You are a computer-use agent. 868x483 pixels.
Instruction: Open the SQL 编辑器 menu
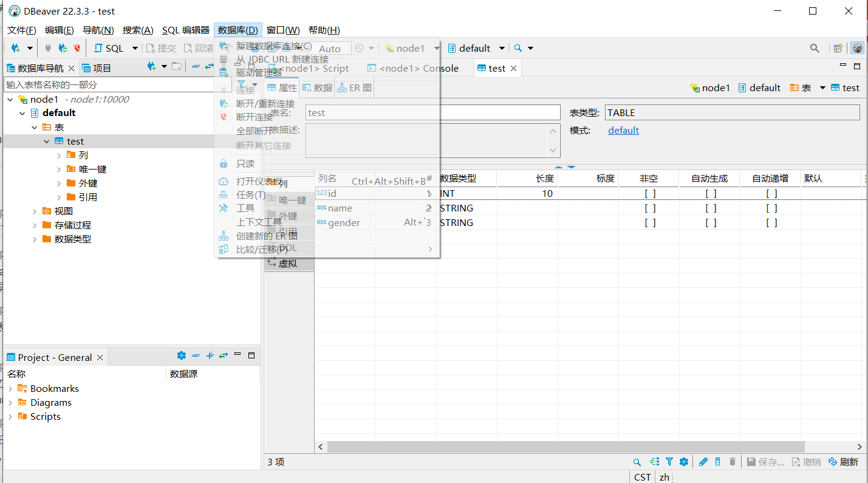point(186,30)
